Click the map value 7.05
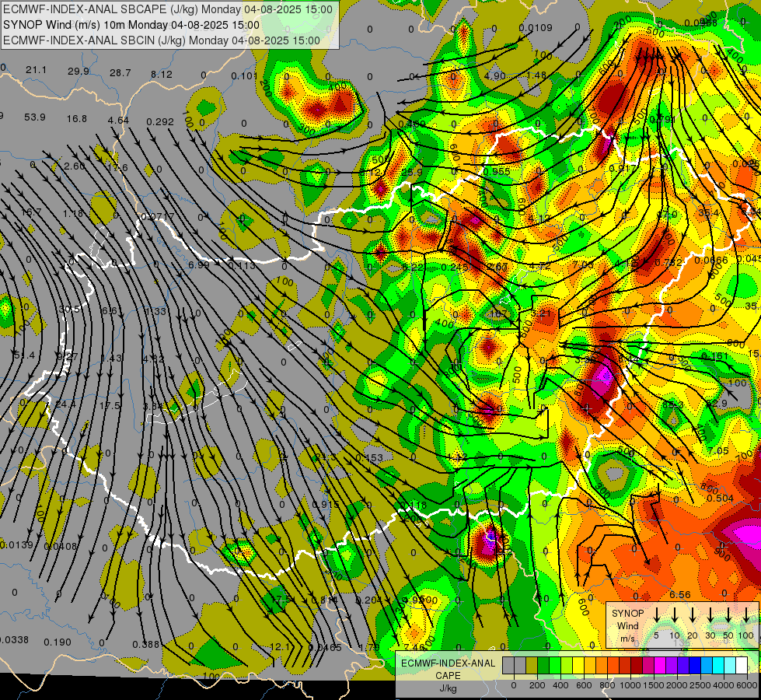The width and height of the screenshot is (761, 700). (717, 451)
